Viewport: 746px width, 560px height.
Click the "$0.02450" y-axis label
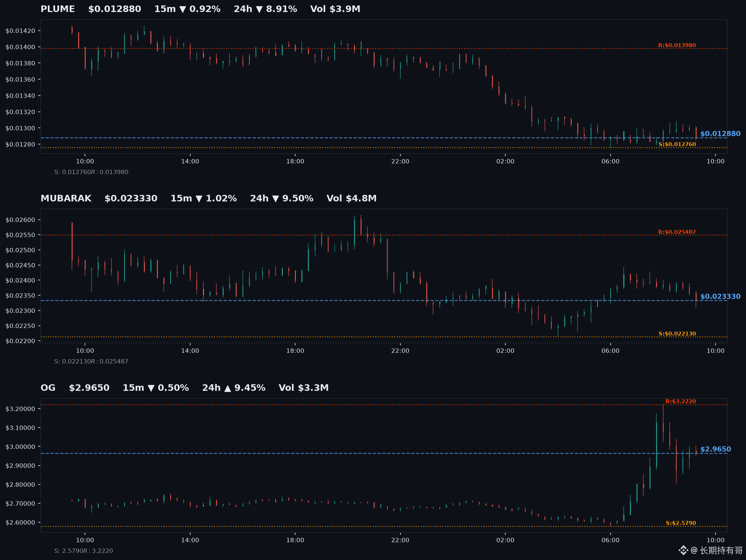point(20,265)
